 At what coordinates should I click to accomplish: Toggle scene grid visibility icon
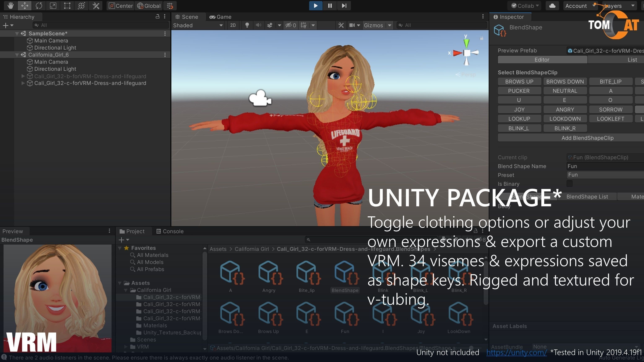(304, 25)
